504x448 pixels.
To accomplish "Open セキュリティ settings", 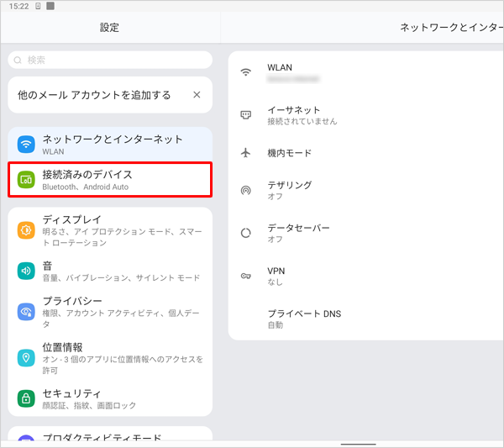I will 110,398.
